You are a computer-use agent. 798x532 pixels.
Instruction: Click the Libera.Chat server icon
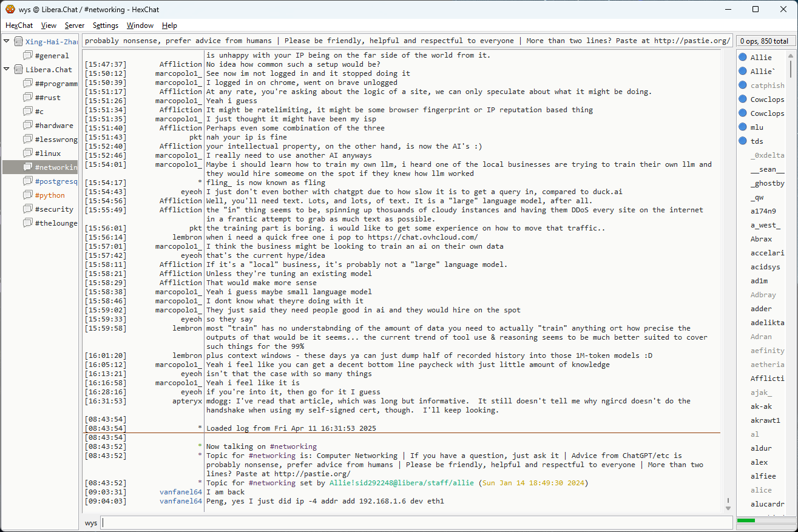click(x=18, y=69)
